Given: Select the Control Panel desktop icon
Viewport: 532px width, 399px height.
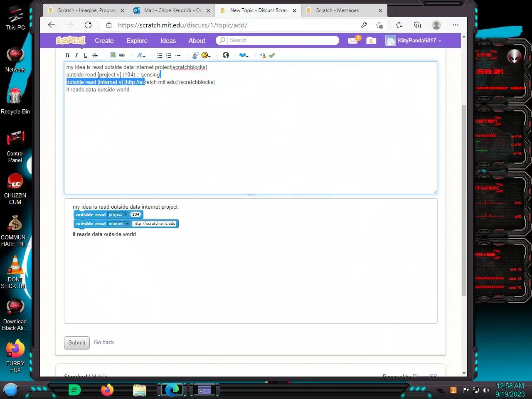Looking at the screenshot, I should (x=15, y=146).
